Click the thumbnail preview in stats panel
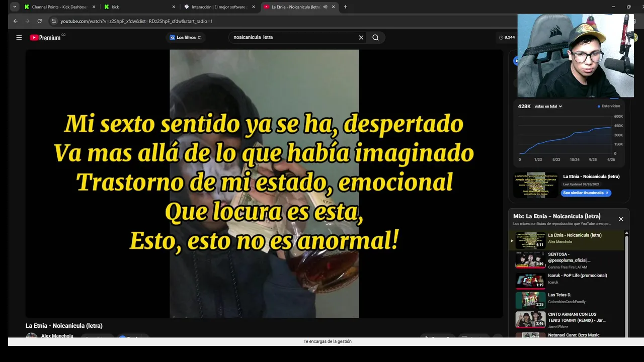The height and width of the screenshot is (362, 644). tap(535, 185)
